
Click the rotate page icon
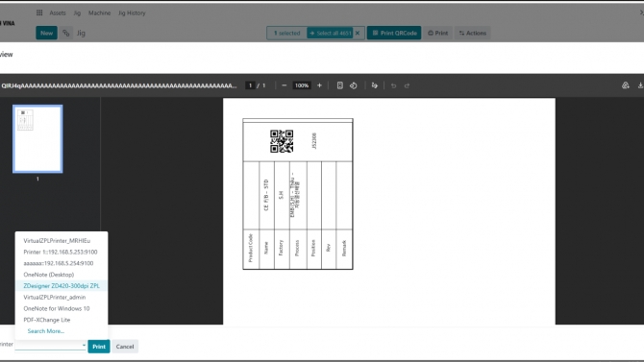click(x=353, y=85)
